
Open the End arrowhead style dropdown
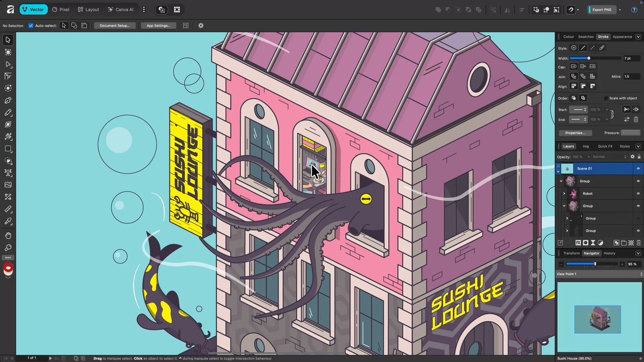[577, 119]
